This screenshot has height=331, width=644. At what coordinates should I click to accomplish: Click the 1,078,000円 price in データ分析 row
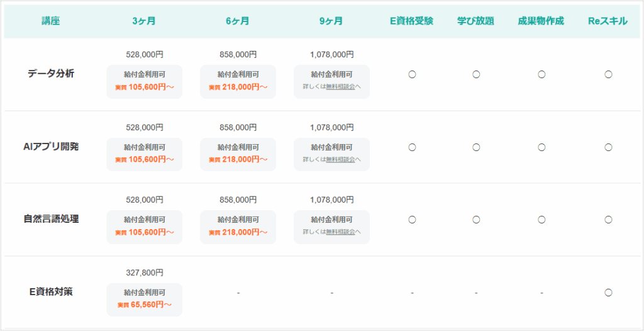(x=332, y=55)
